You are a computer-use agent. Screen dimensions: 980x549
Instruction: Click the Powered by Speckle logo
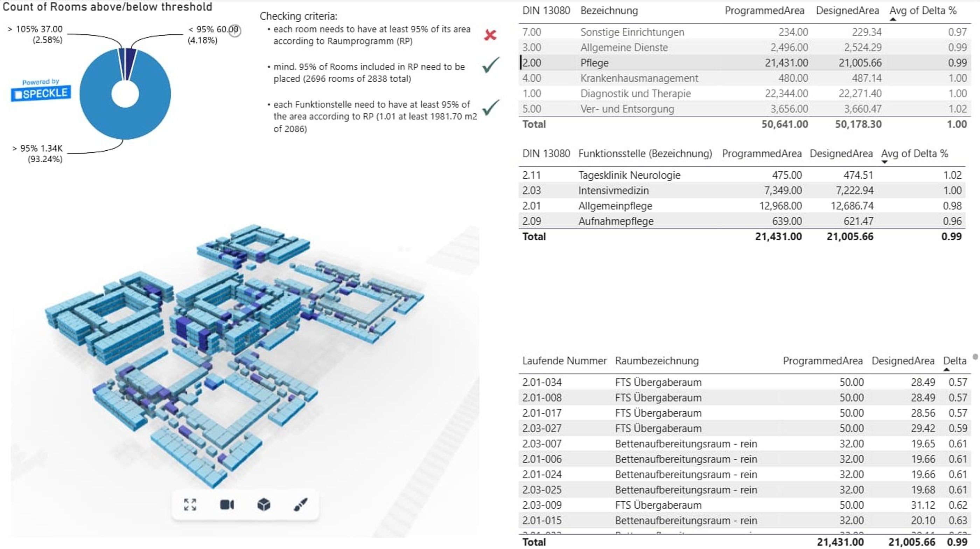41,90
